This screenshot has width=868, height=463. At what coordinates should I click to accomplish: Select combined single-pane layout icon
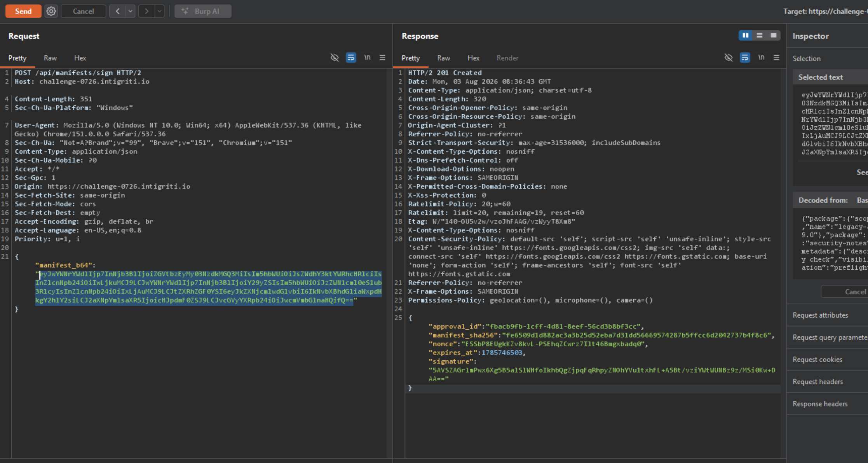click(774, 35)
